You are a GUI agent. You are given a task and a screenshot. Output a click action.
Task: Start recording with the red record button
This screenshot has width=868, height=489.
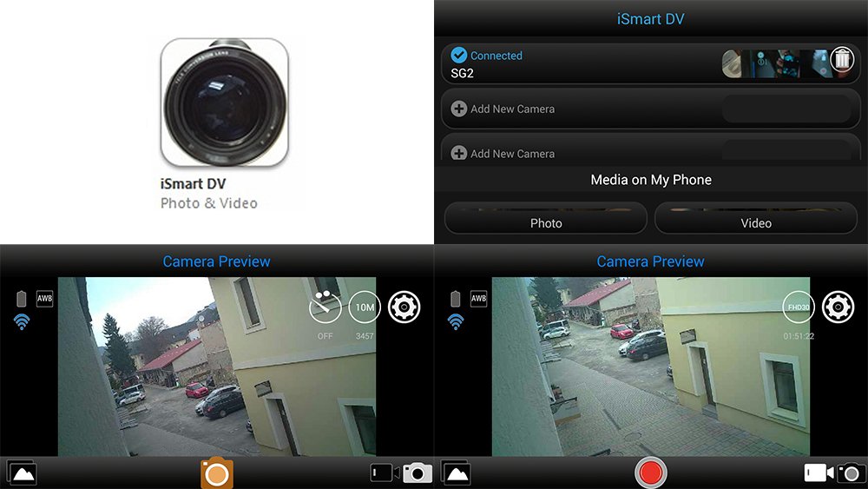click(x=650, y=473)
